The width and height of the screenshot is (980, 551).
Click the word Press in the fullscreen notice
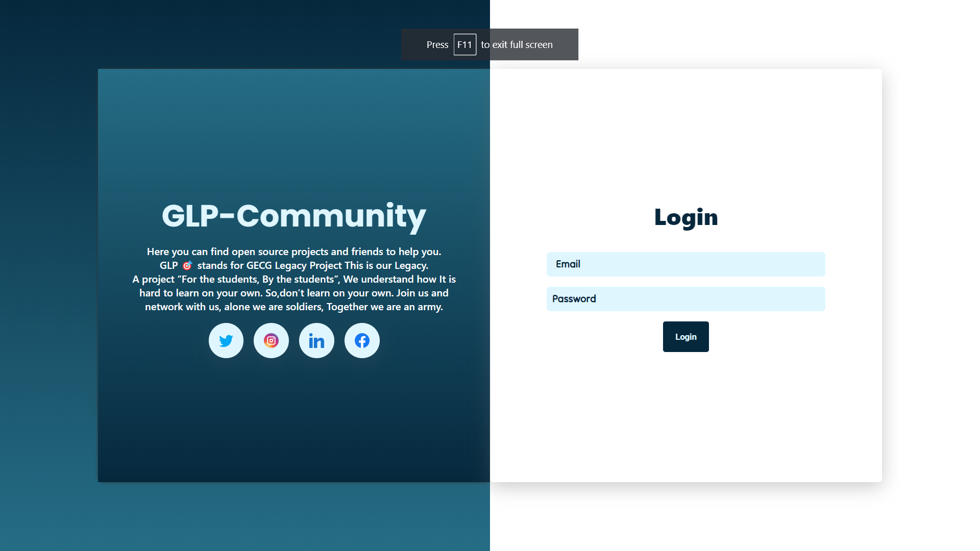pos(437,45)
